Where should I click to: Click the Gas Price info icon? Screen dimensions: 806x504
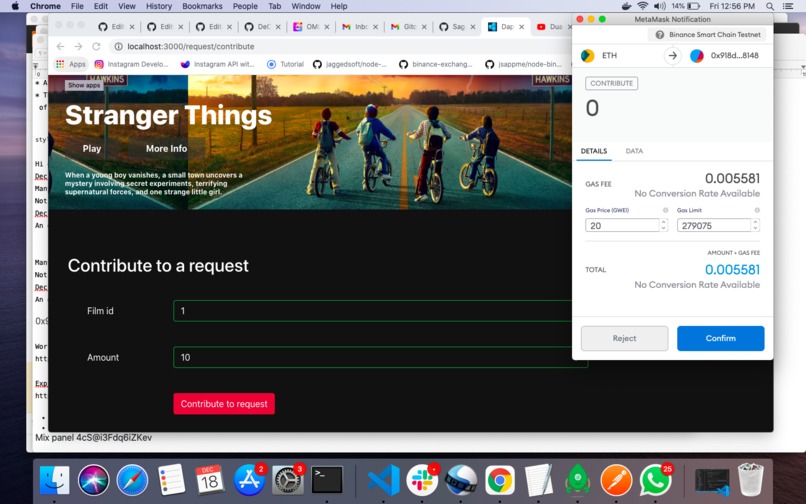click(665, 210)
